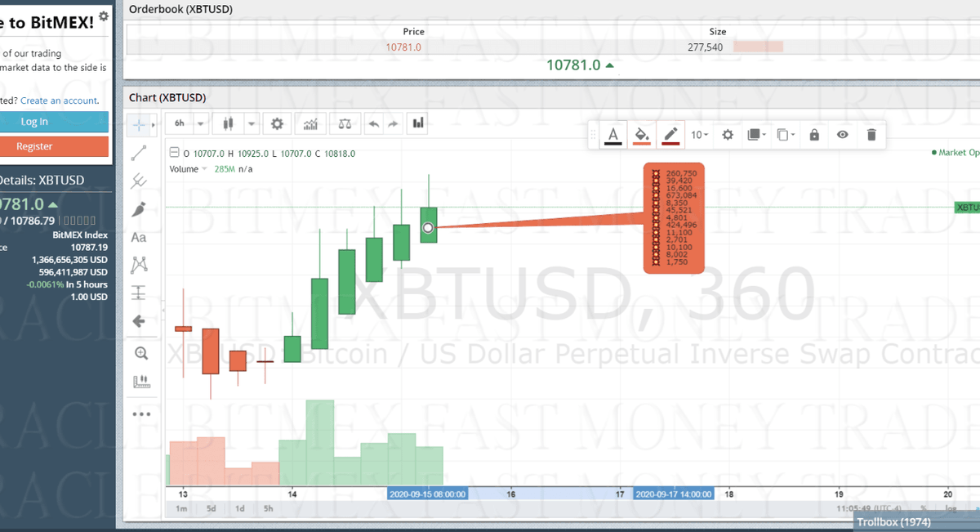Select the prediction and measurement tool
The width and height of the screenshot is (980, 532).
(x=139, y=293)
